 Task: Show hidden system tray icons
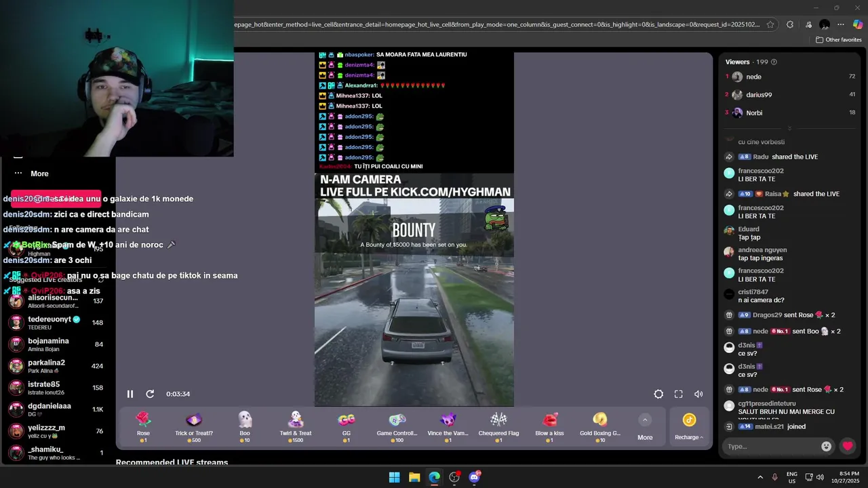coord(760,477)
